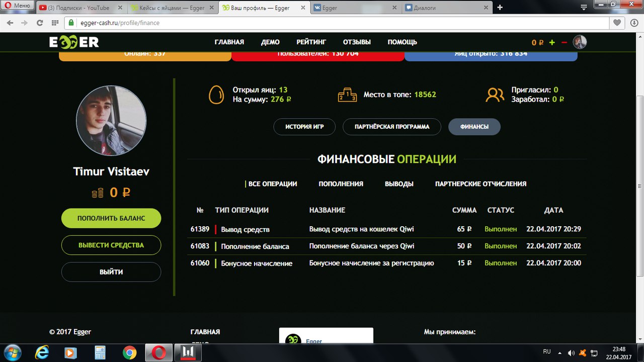Image resolution: width=644 pixels, height=362 pixels.
Task: Switch to the Кейсы с яйцами tab
Action: (x=172, y=8)
